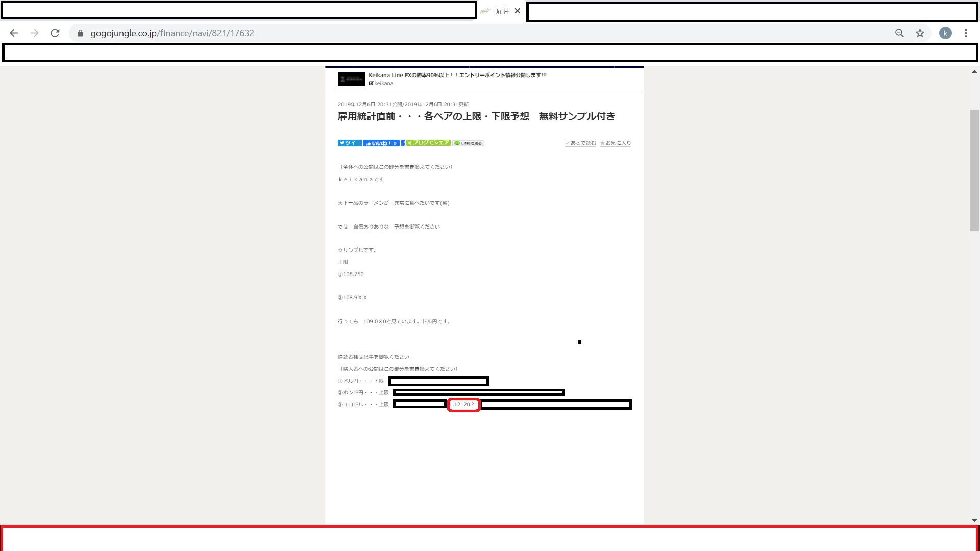Send article via LINEで送る button

tap(468, 143)
